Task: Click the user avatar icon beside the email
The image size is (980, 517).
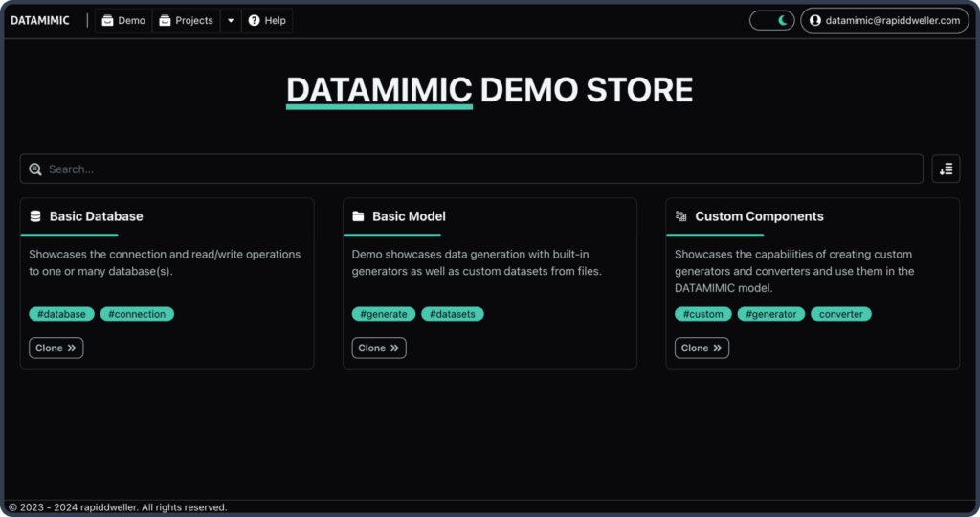Action: [815, 20]
